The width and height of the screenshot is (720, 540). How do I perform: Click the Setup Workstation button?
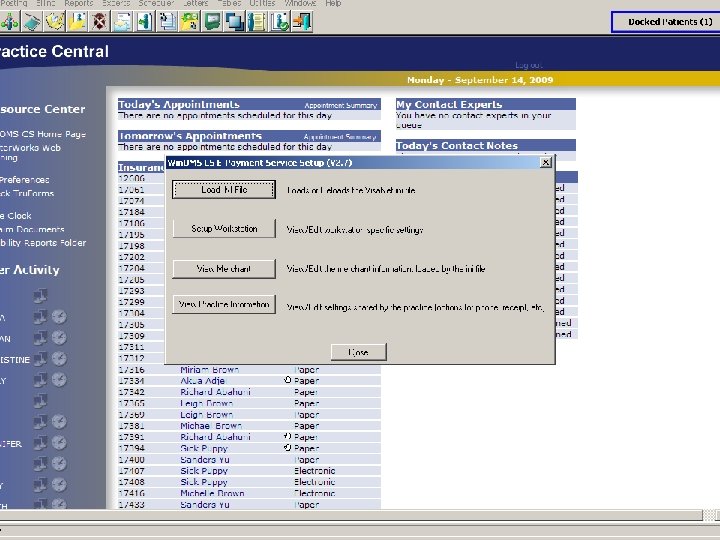pyautogui.click(x=224, y=228)
